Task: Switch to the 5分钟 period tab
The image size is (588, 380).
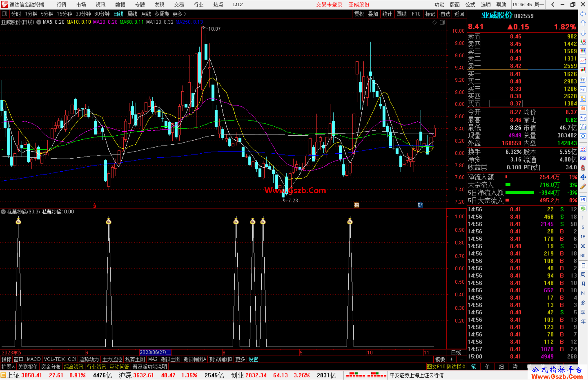Action: [x=47, y=14]
